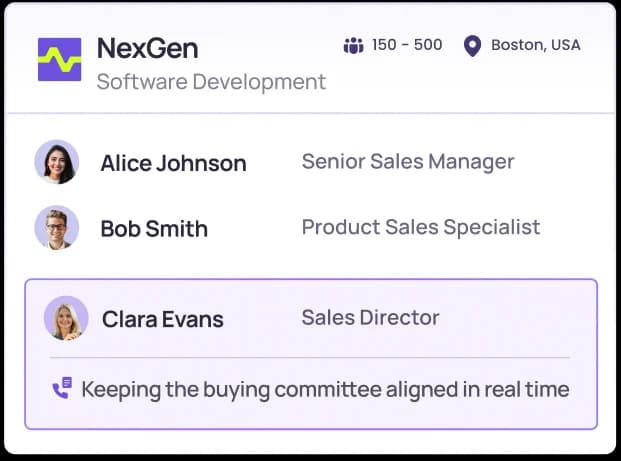Click the phone call notes icon

pyautogui.click(x=62, y=388)
